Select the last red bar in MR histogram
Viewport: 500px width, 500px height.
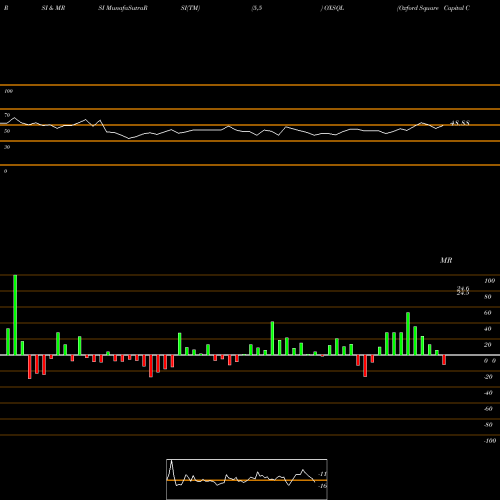click(x=444, y=360)
